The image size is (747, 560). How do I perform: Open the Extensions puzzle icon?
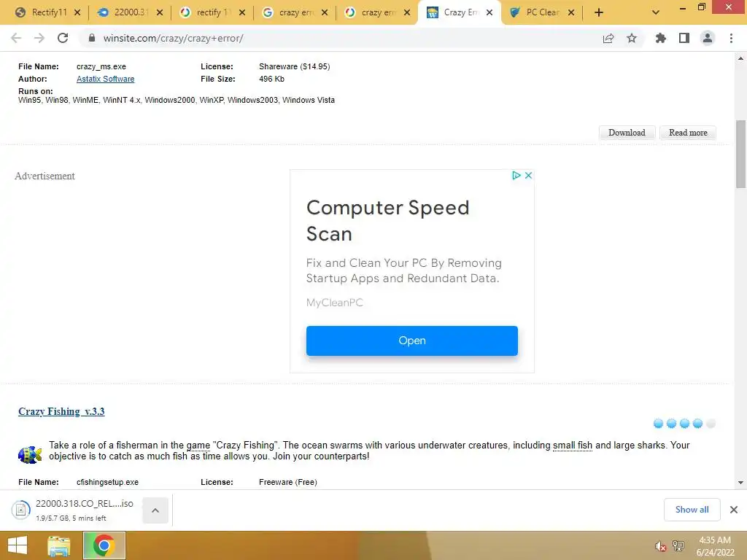pos(660,38)
